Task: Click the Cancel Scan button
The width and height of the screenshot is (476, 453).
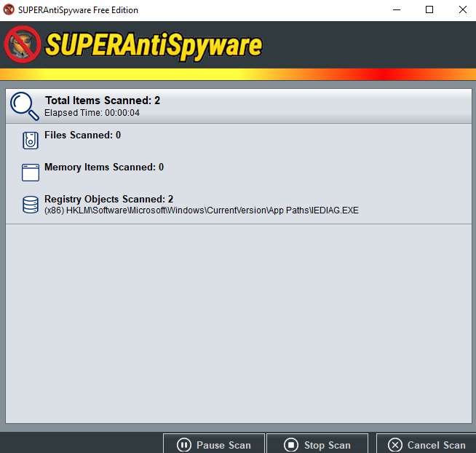Action: coord(427,444)
